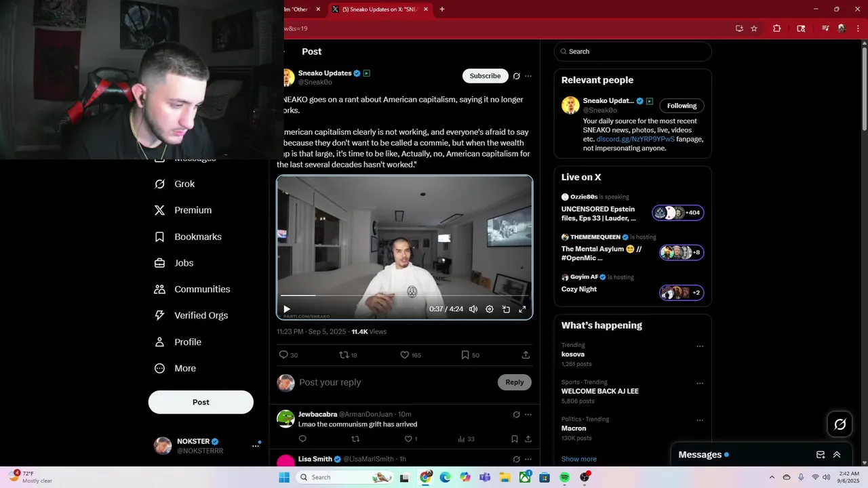Click Show more under What's happening
868x488 pixels.
click(x=579, y=459)
